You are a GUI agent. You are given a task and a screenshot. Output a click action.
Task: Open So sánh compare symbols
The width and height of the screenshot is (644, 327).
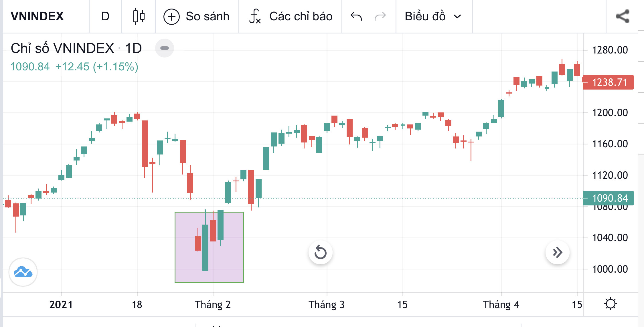pos(196,16)
